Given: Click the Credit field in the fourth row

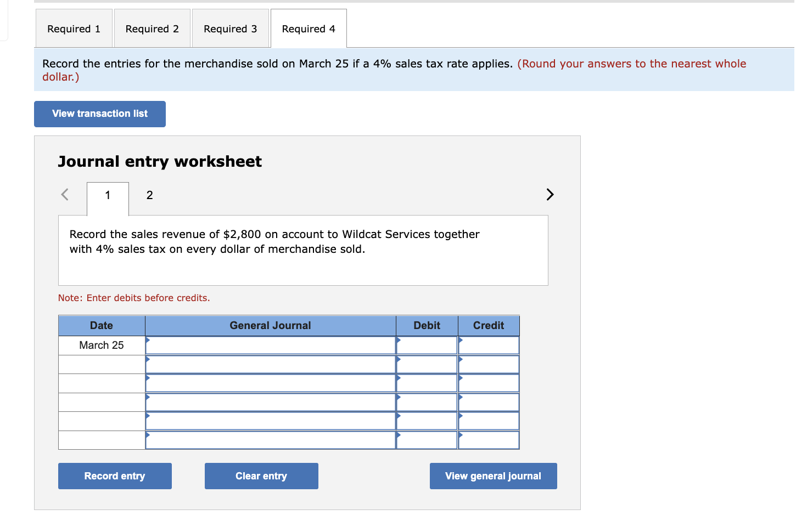Looking at the screenshot, I should pyautogui.click(x=489, y=403).
